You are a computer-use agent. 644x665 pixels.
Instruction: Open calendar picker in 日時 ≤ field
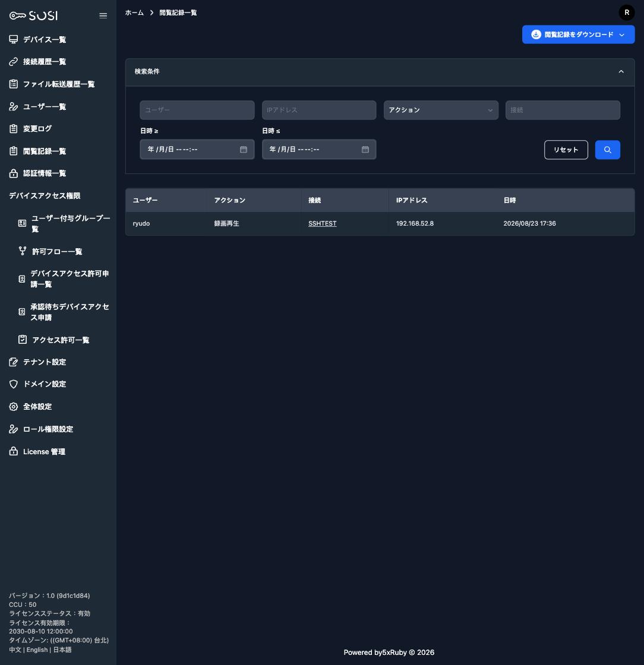365,149
